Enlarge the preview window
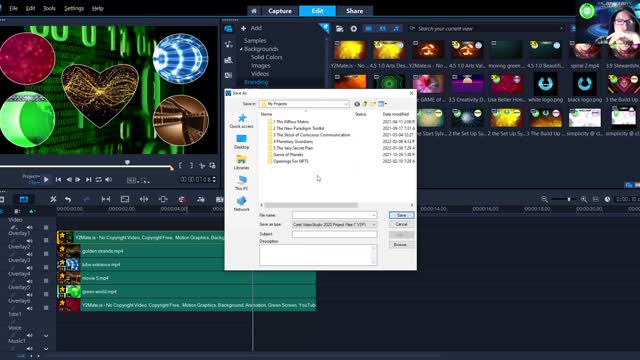The image size is (640, 360). (x=212, y=165)
